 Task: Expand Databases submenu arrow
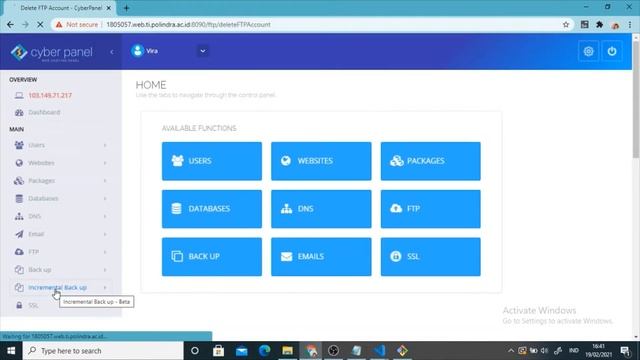click(105, 198)
